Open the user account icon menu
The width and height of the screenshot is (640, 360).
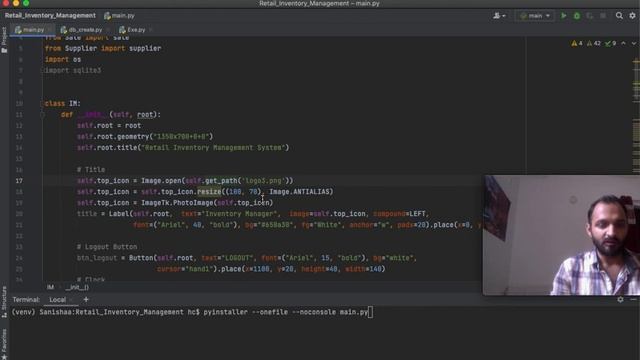(499, 16)
